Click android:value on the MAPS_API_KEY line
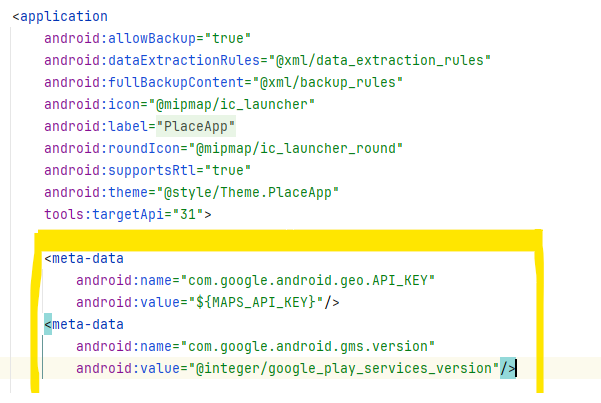This screenshot has width=601, height=403. coord(128,302)
